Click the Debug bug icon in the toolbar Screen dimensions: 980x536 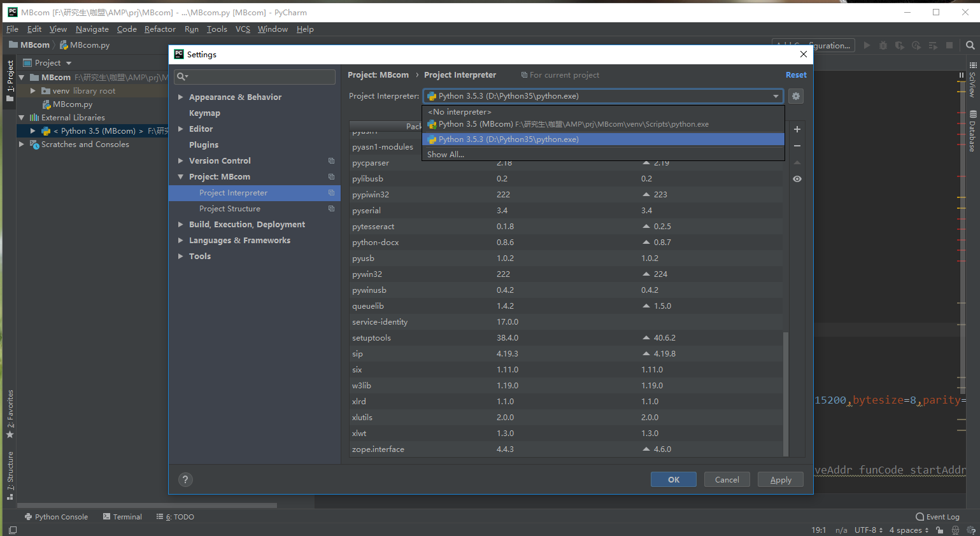(883, 45)
